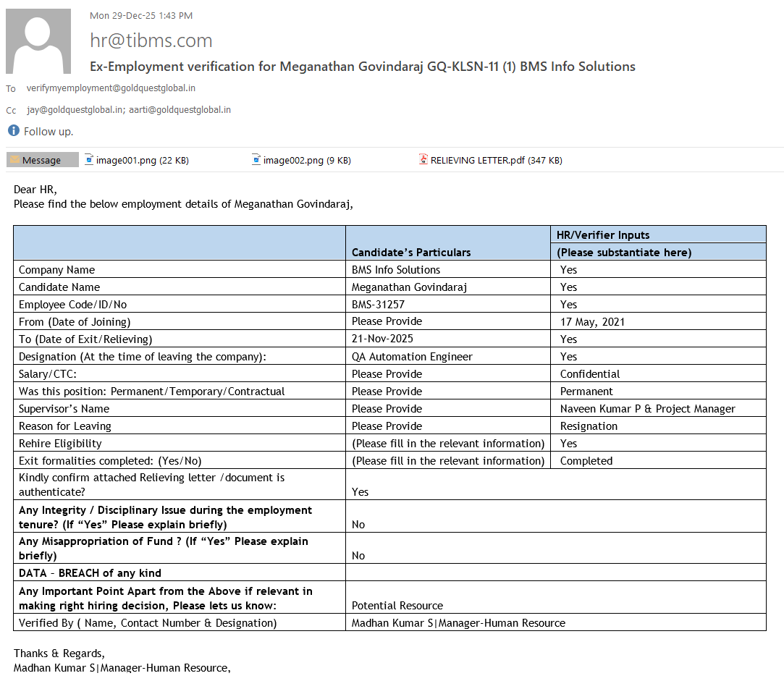The image size is (784, 681).
Task: Click the RELIEVING LETTER PDF icon
Action: [x=423, y=160]
